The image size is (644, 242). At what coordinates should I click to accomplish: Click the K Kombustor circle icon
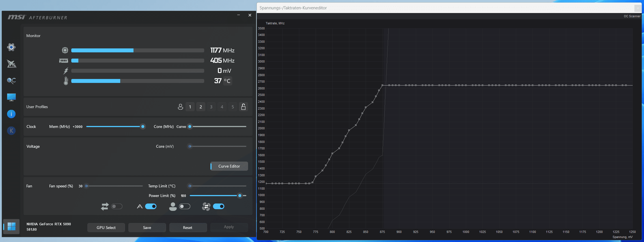coord(11,130)
